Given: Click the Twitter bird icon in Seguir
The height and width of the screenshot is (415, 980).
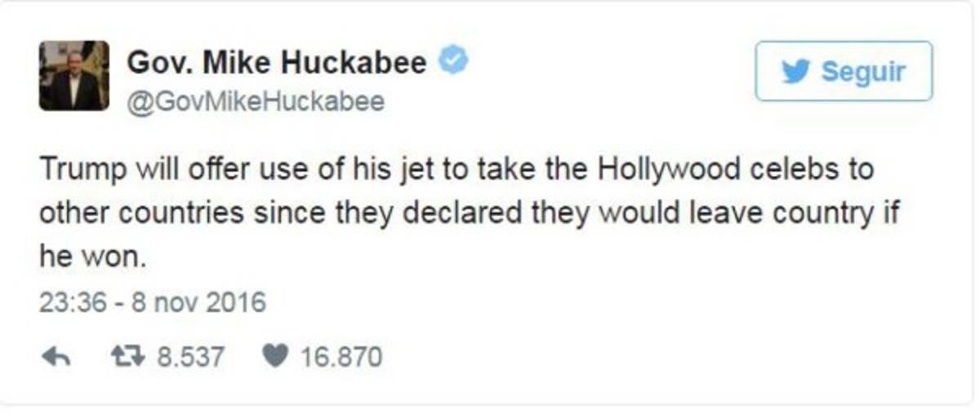Looking at the screenshot, I should pos(795,72).
